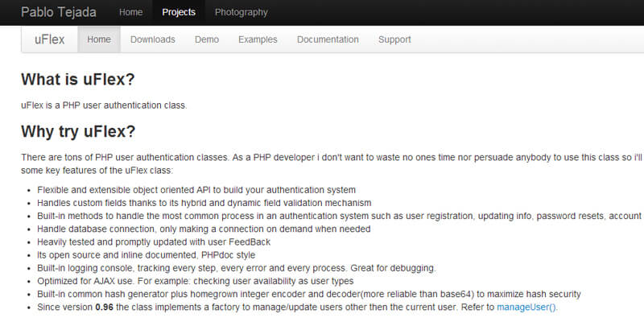The height and width of the screenshot is (322, 644).
Task: Follow the manageUser() link
Action: (526, 307)
